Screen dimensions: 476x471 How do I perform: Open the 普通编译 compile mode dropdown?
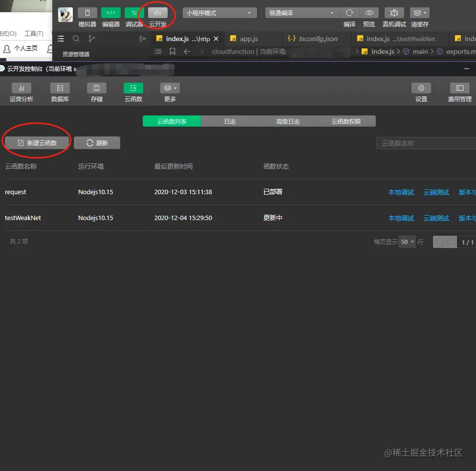tap(302, 13)
